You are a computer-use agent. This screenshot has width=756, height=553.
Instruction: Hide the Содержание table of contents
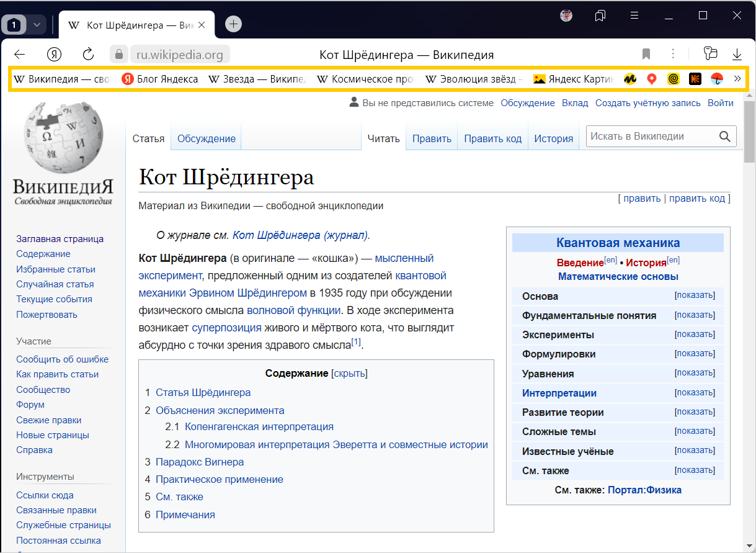click(x=350, y=374)
